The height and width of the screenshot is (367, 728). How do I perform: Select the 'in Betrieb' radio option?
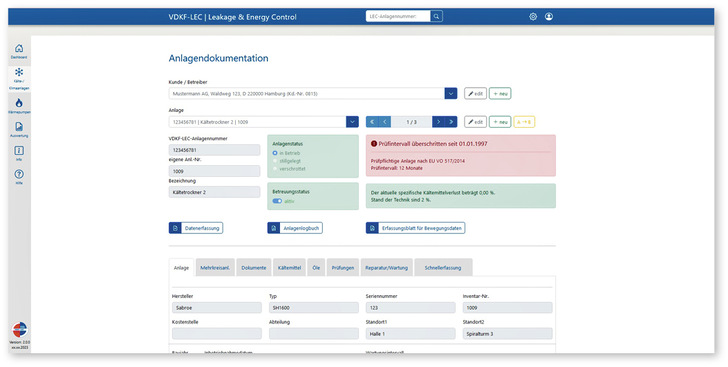click(275, 153)
